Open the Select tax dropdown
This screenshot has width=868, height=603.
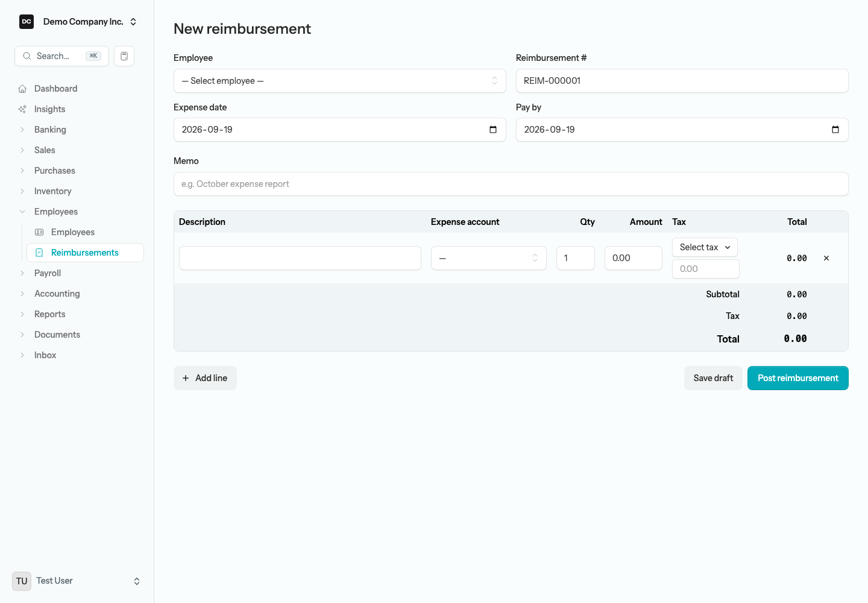705,247
